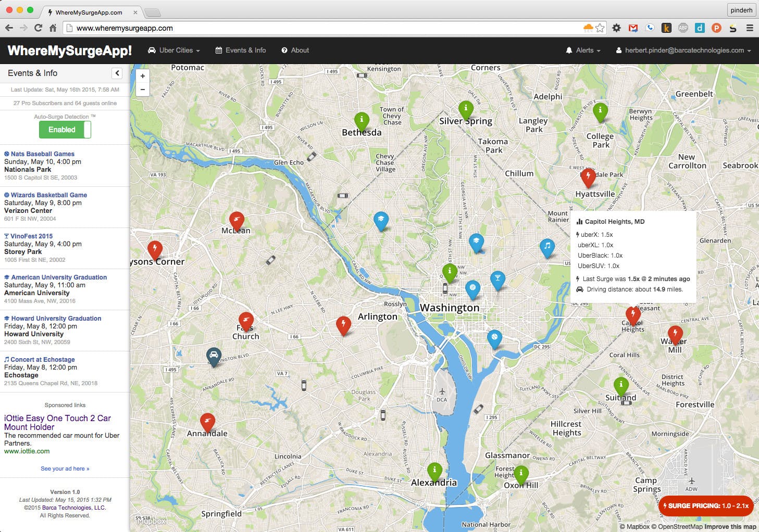Open the Events & Info menu item
This screenshot has width=759, height=532.
click(241, 50)
